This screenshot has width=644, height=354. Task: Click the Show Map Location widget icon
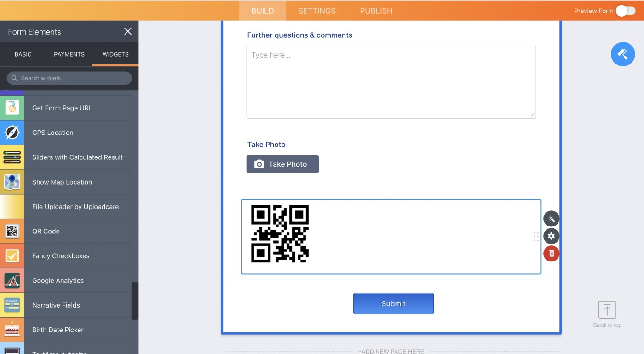point(12,182)
